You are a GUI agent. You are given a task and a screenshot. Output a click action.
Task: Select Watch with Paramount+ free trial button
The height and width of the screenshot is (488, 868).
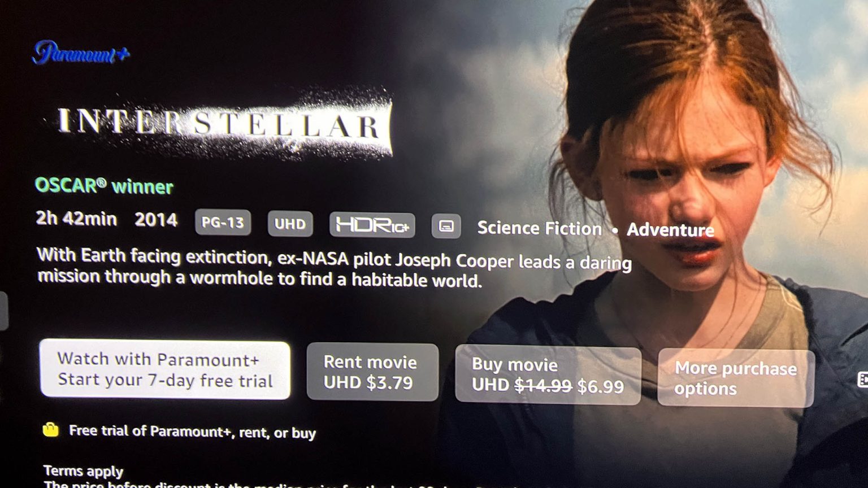pyautogui.click(x=165, y=369)
